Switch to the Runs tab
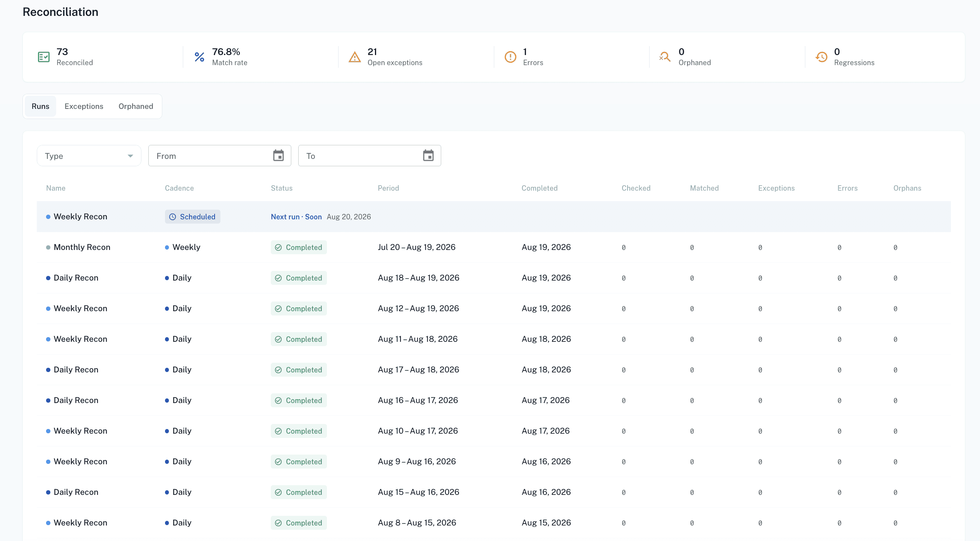Viewport: 980px width, 541px height. (40, 106)
